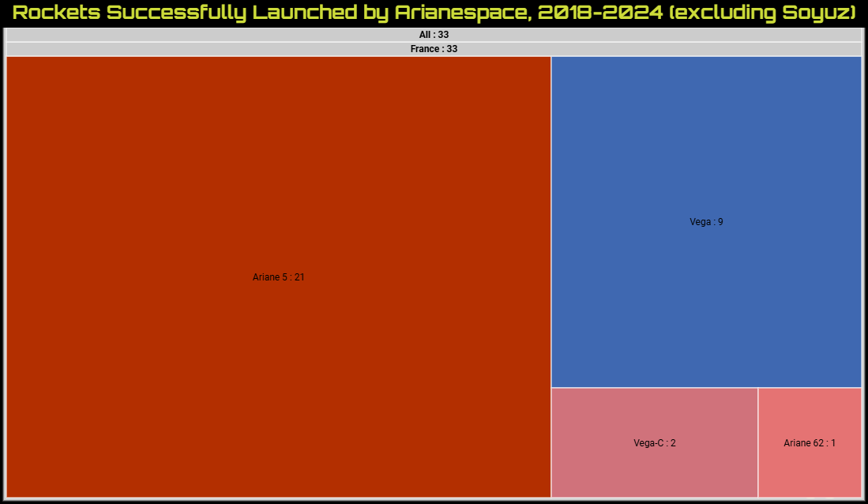Click the All : 33 header bar
This screenshot has width=868, height=504.
tap(434, 35)
